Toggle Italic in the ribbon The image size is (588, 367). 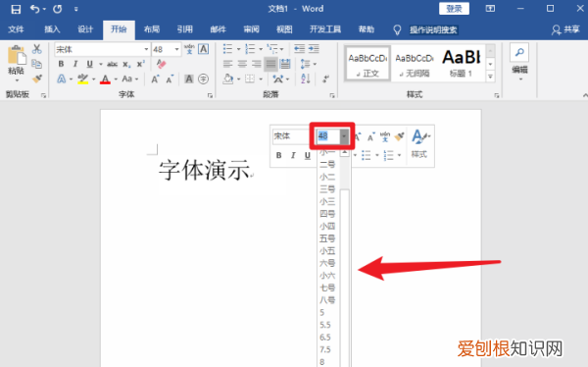75,64
